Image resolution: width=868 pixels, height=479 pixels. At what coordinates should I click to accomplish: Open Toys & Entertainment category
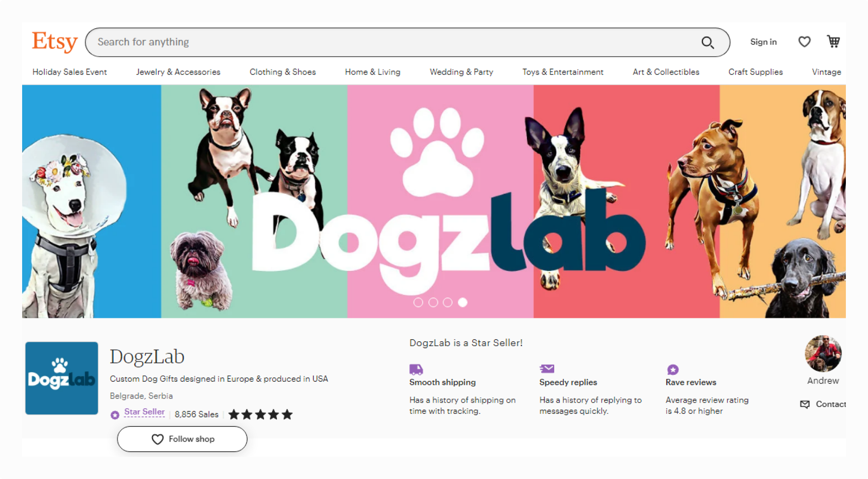(x=562, y=72)
